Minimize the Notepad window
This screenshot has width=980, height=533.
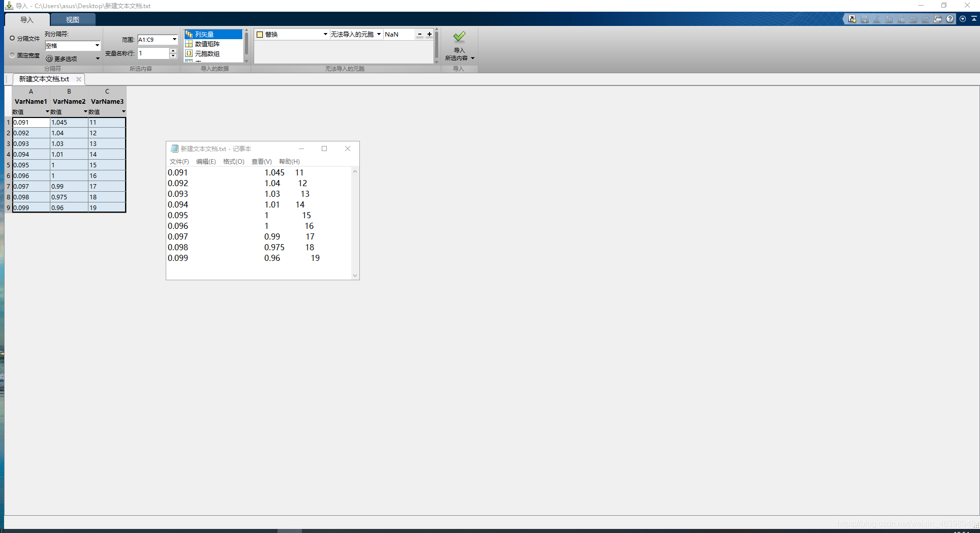tap(301, 149)
